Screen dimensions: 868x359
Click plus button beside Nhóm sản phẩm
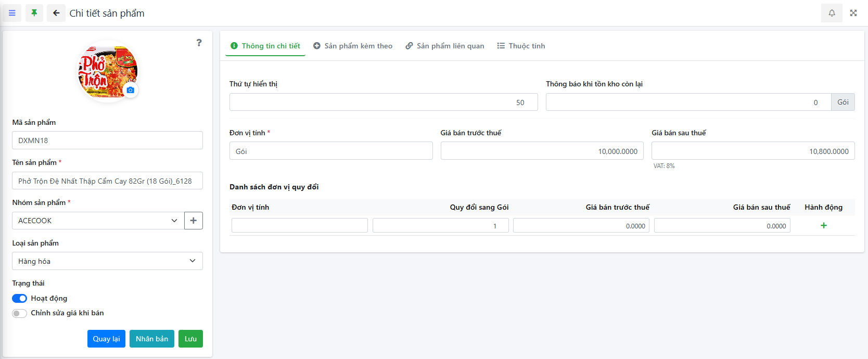point(194,221)
